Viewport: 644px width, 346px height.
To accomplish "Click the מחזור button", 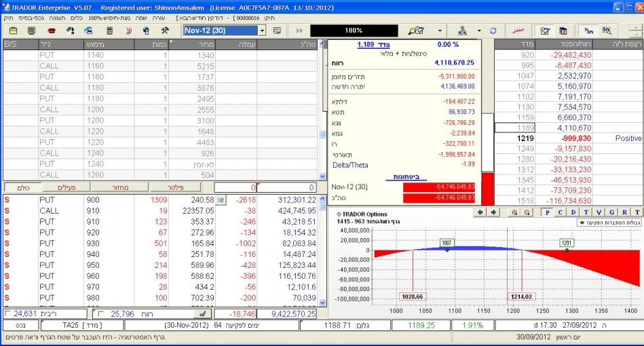I will (117, 187).
